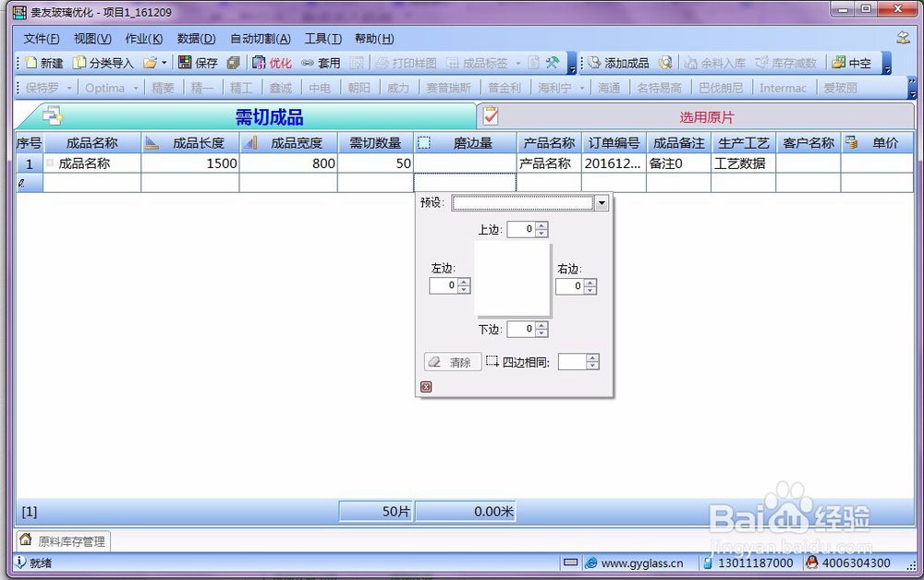
Task: Select the cell with width 800
Action: click(288, 163)
